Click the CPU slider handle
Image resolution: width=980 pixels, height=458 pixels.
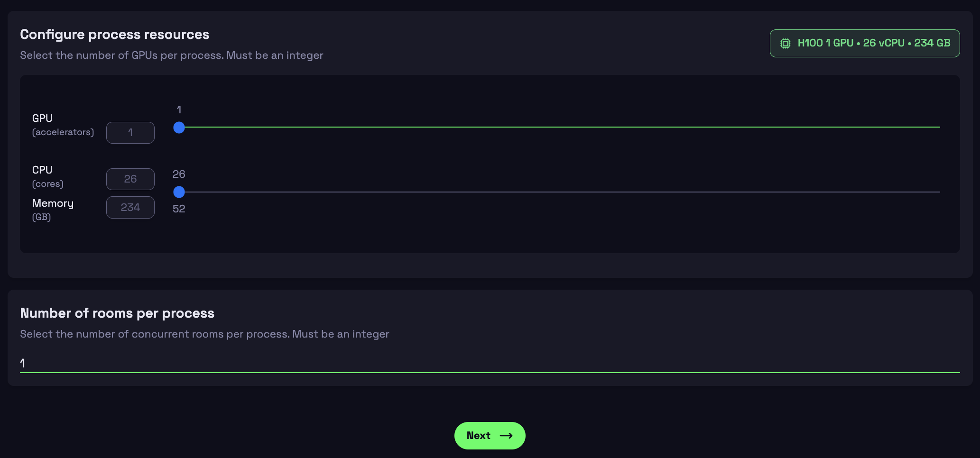click(x=179, y=192)
